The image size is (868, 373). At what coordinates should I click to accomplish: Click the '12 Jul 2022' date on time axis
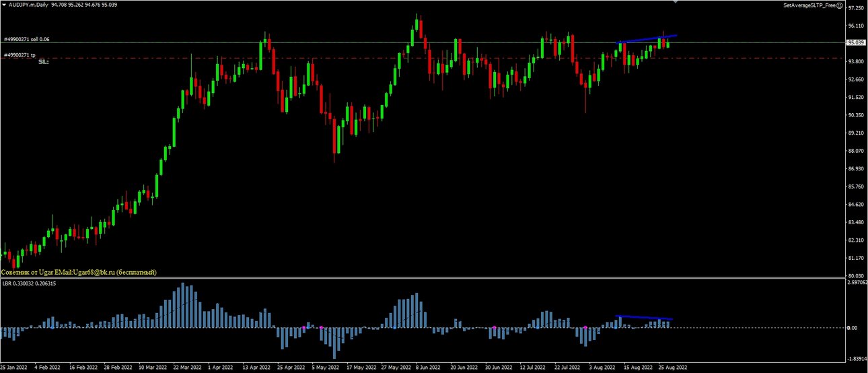click(534, 368)
